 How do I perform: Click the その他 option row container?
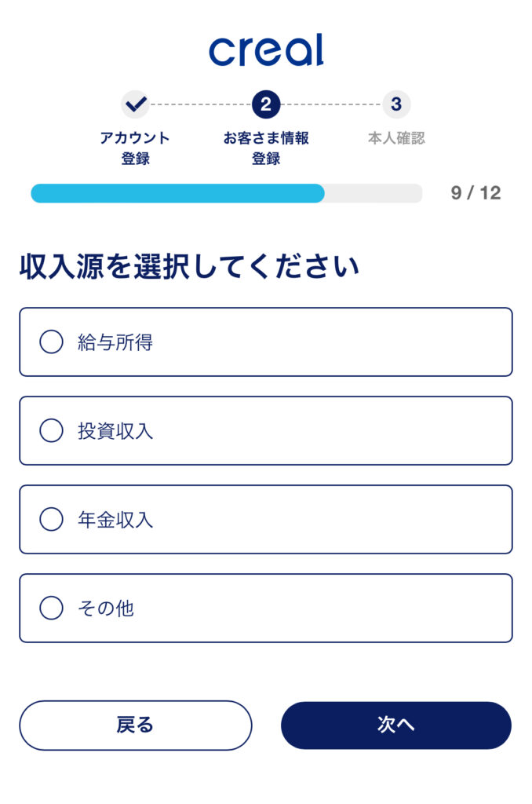coord(266,608)
